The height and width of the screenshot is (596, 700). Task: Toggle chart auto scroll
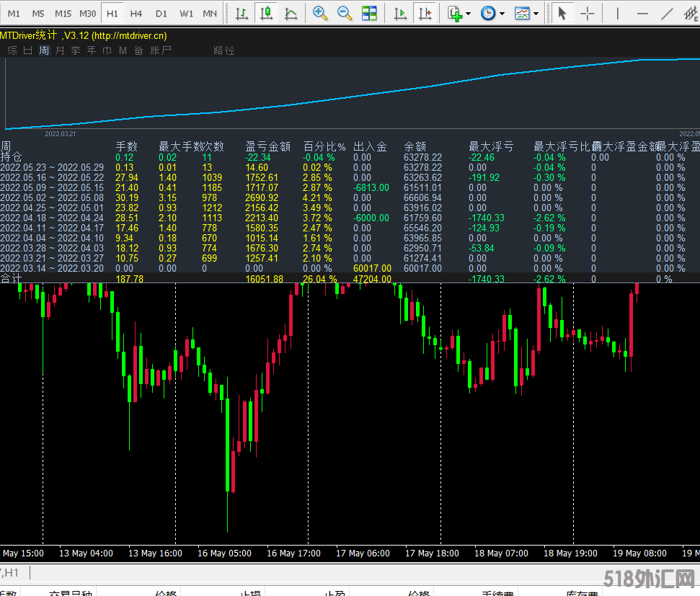pyautogui.click(x=401, y=13)
